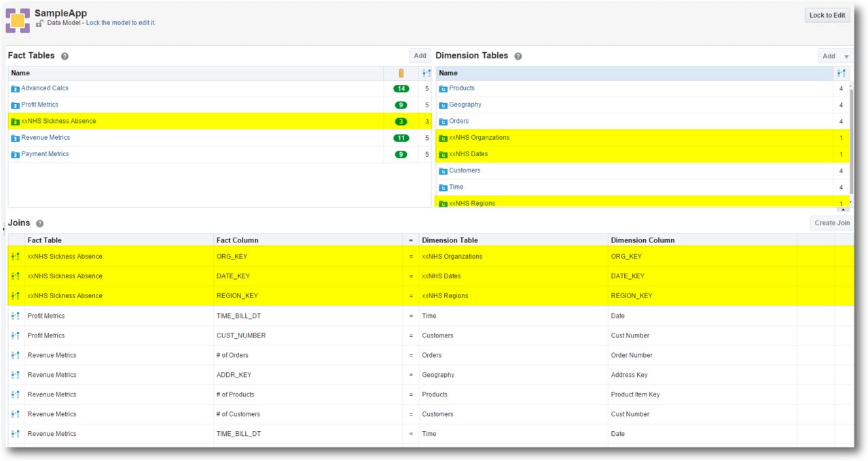Screen dimensions: 868x461
Task: Open help icon next to Joins heading
Action: (x=39, y=223)
